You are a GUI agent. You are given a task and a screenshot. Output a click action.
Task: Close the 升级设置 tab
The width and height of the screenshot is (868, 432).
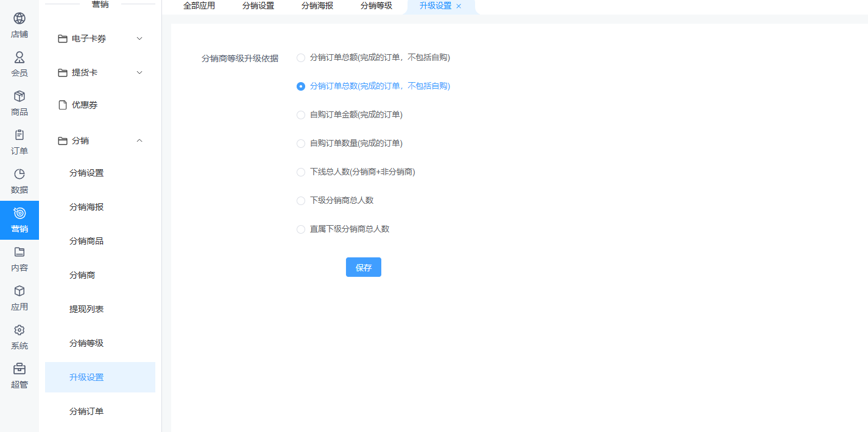459,6
